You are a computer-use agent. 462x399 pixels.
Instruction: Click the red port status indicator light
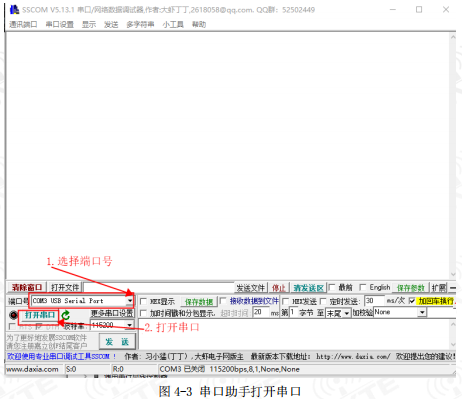click(x=13, y=315)
